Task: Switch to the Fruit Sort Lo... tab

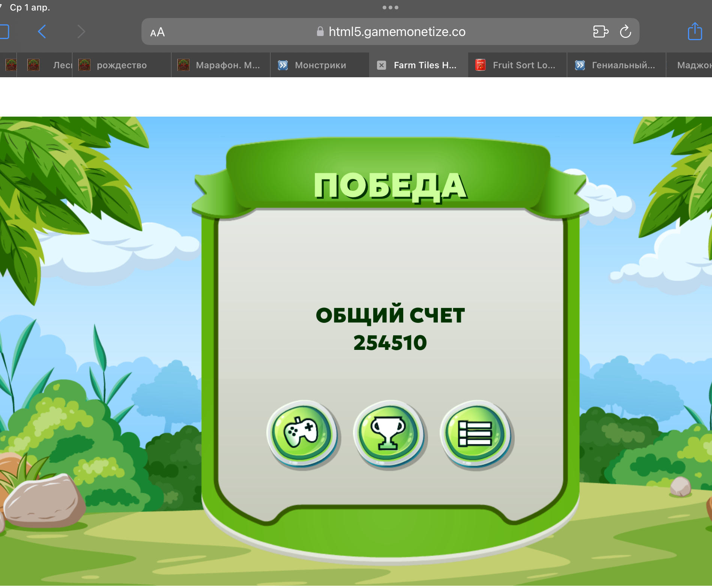Action: click(x=518, y=65)
